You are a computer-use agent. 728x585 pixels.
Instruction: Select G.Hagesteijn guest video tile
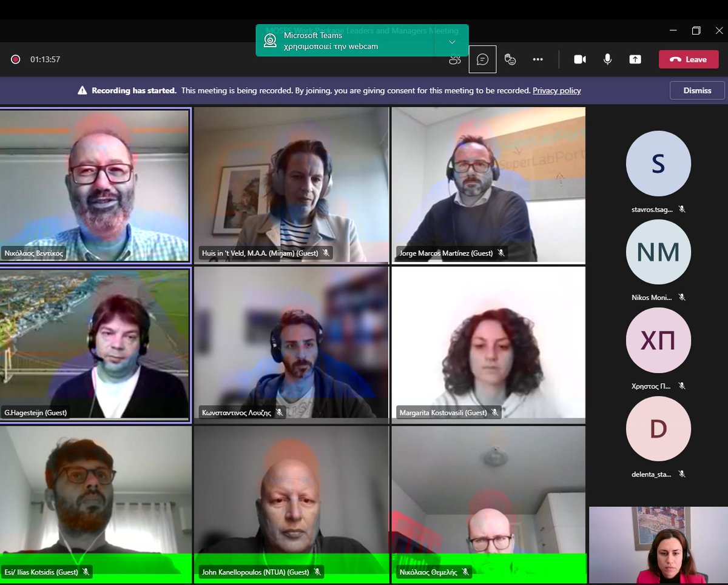[95, 344]
